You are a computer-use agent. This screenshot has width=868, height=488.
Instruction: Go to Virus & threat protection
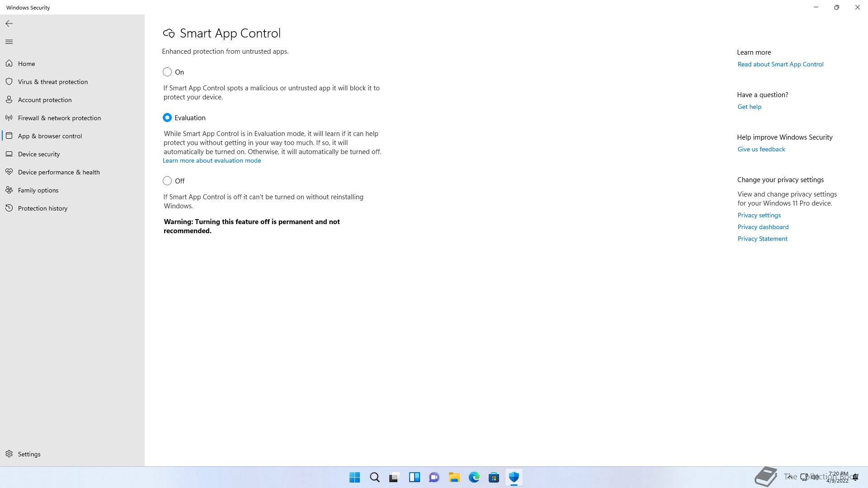72,82
